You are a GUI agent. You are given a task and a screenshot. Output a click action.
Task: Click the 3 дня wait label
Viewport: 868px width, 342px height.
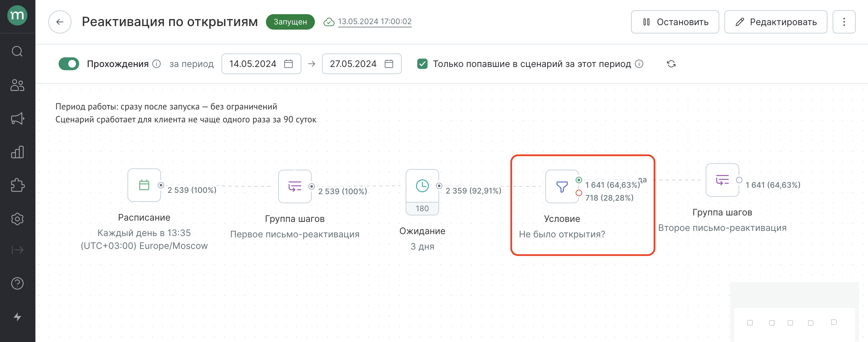coord(422,246)
